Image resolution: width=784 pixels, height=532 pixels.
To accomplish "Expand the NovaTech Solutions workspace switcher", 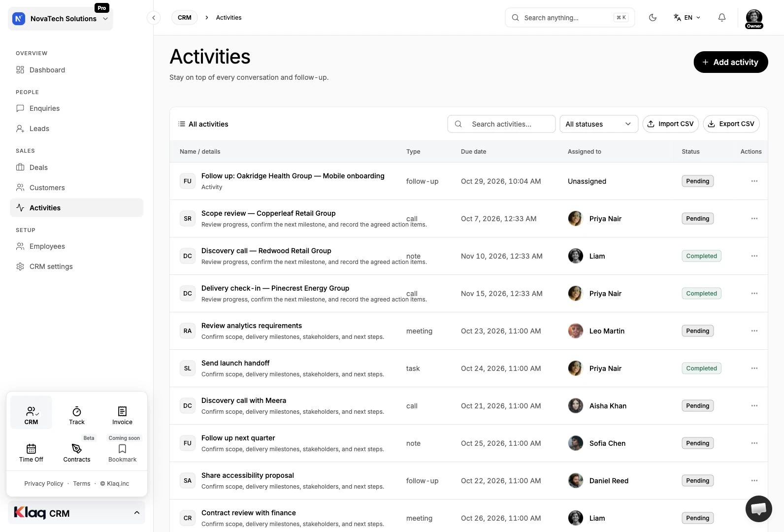I will (x=61, y=19).
